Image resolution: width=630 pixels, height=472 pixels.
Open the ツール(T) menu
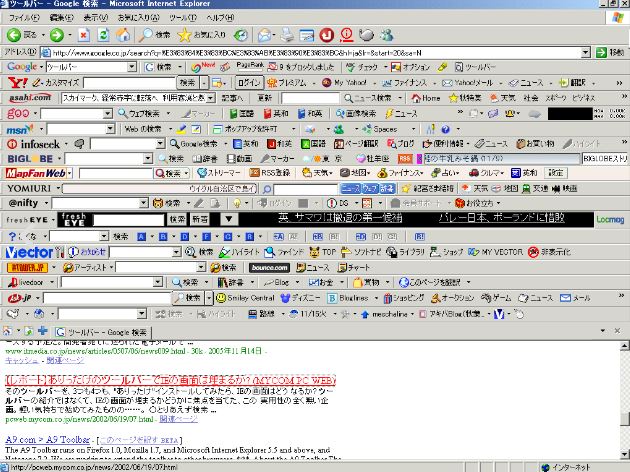tap(183, 18)
